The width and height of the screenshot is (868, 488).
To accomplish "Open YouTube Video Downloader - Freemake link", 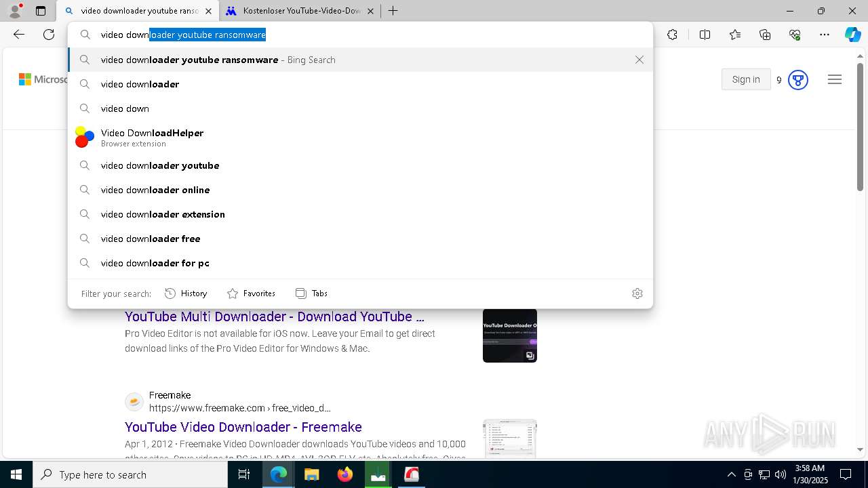I will click(243, 427).
